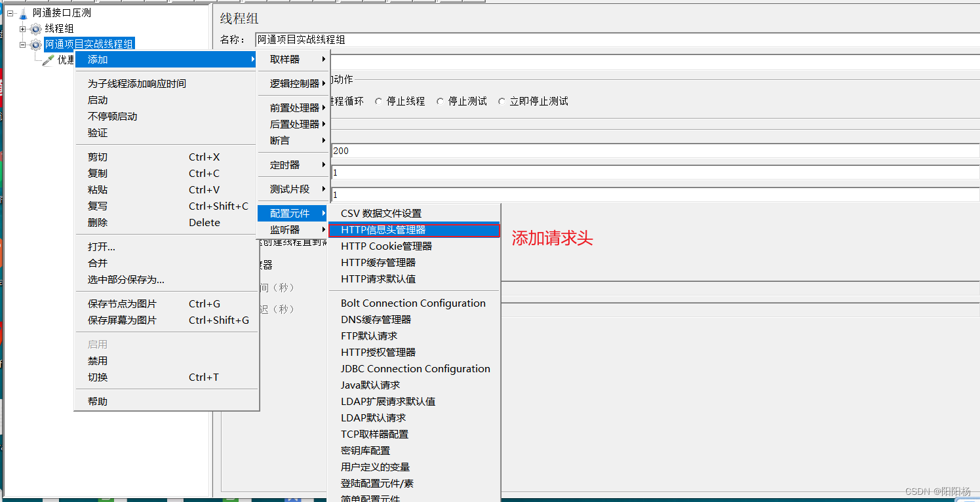The width and height of the screenshot is (980, 502).
Task: Select the 阿通接口压测 test plan node
Action: point(62,12)
